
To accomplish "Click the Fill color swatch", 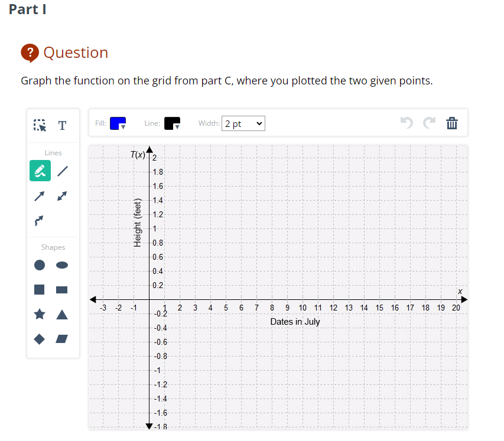I will [115, 122].
